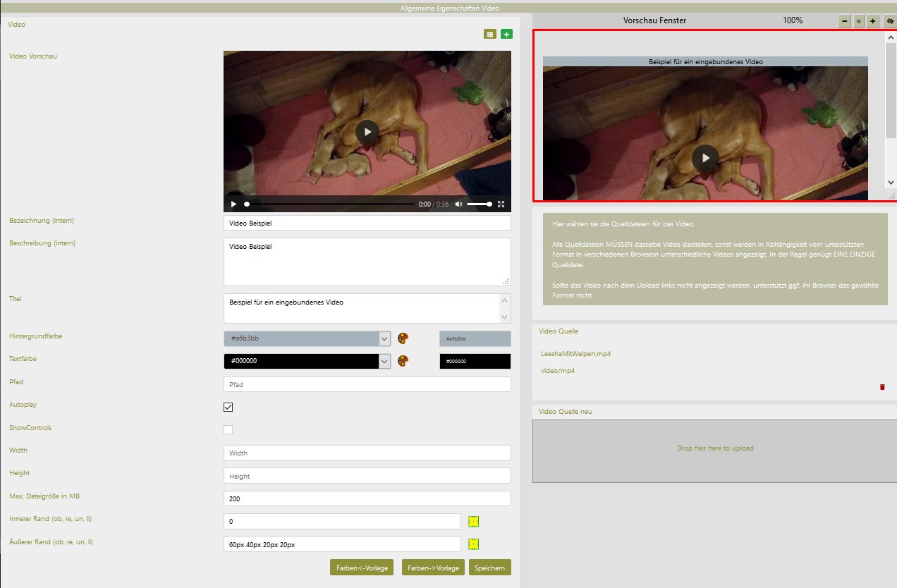Zoom in the preview window
897x588 pixels.
click(x=873, y=21)
